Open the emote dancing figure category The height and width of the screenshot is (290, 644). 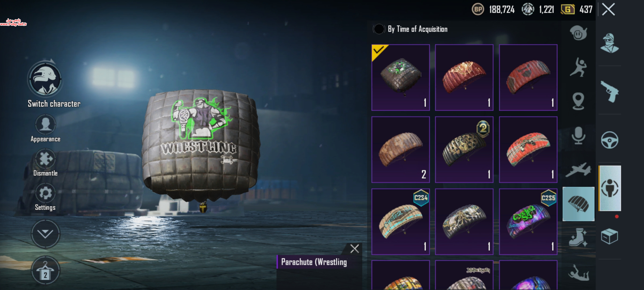pos(578,67)
